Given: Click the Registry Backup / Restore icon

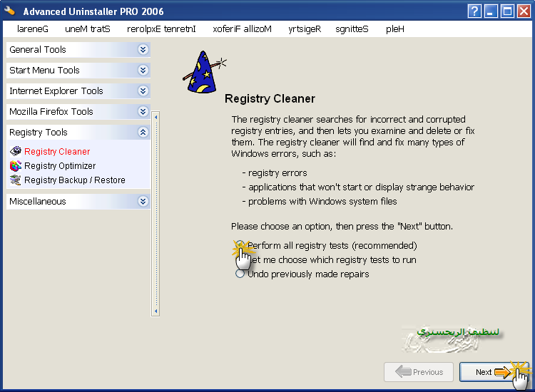Looking at the screenshot, I should pyautogui.click(x=16, y=180).
